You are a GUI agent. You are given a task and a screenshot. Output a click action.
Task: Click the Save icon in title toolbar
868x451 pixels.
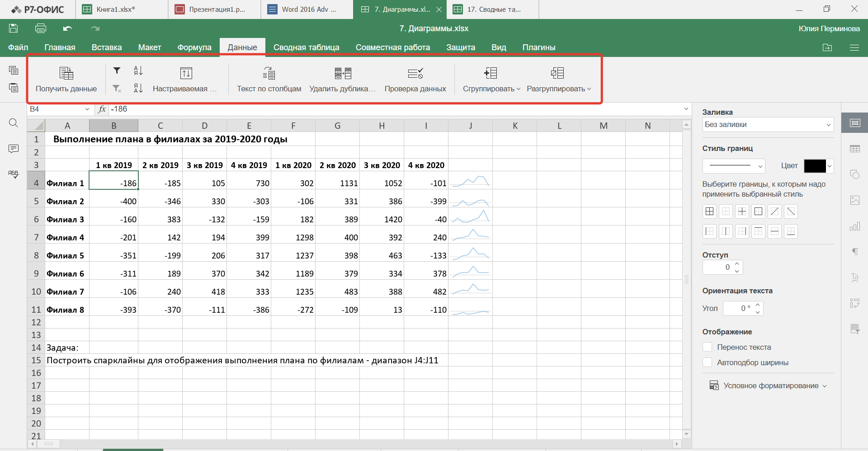click(14, 28)
